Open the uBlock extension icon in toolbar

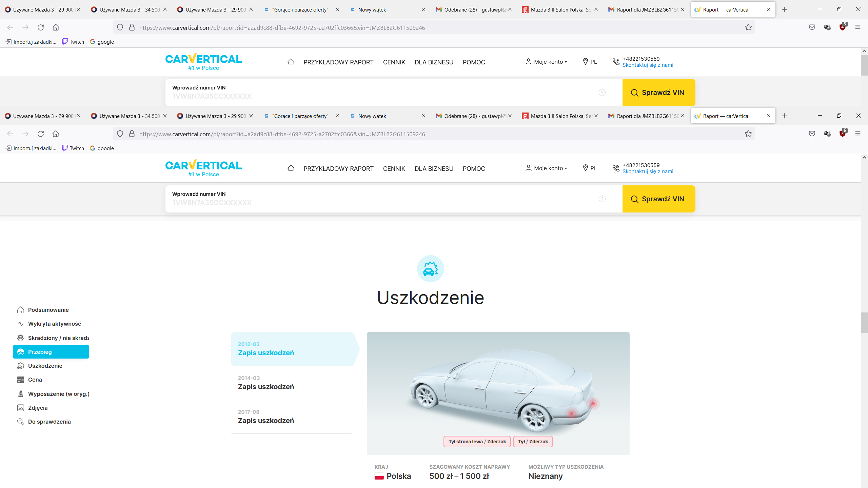click(843, 133)
